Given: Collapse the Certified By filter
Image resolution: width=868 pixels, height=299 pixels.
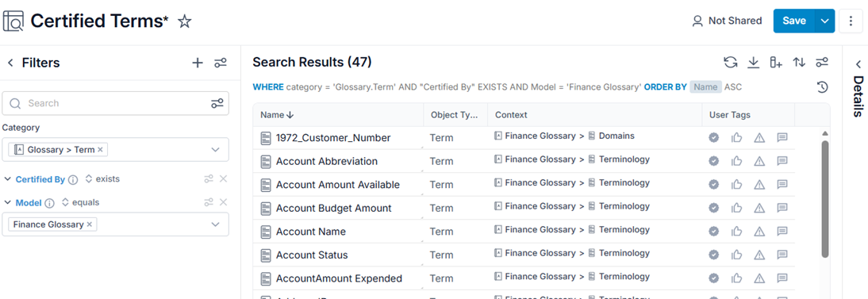Looking at the screenshot, I should 7,179.
